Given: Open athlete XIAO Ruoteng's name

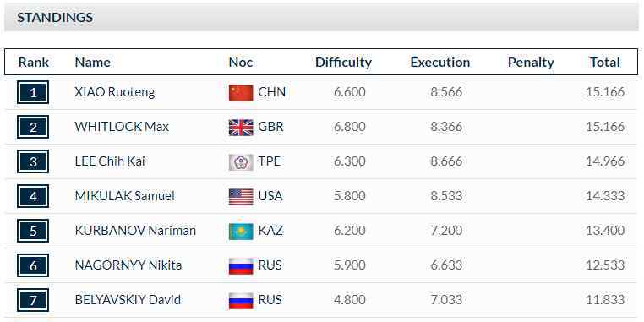Looking at the screenshot, I should (115, 92).
